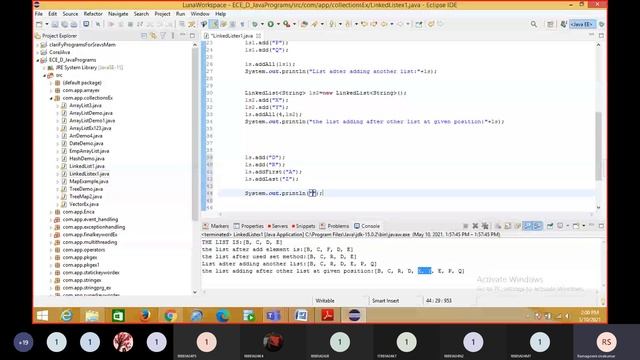
Task: Collapse the ECE_D_JavaPrograms project
Action: (38, 60)
